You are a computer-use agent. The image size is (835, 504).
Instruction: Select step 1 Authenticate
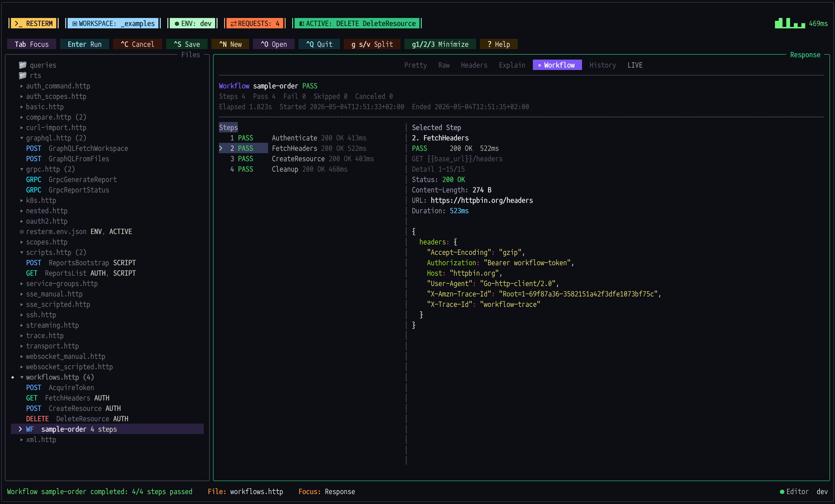pyautogui.click(x=298, y=138)
